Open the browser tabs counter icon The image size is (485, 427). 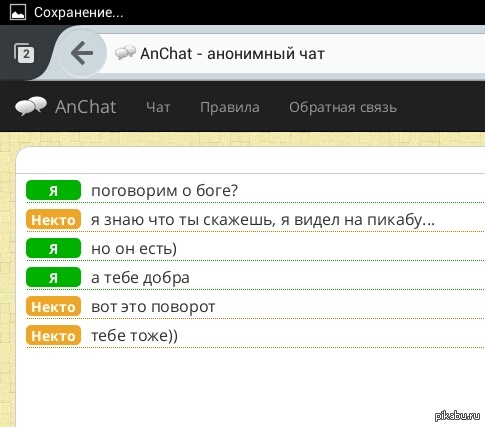pyautogui.click(x=24, y=53)
